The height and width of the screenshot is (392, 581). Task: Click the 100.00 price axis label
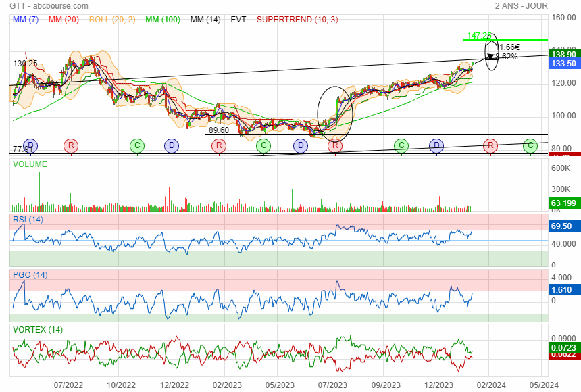point(563,116)
